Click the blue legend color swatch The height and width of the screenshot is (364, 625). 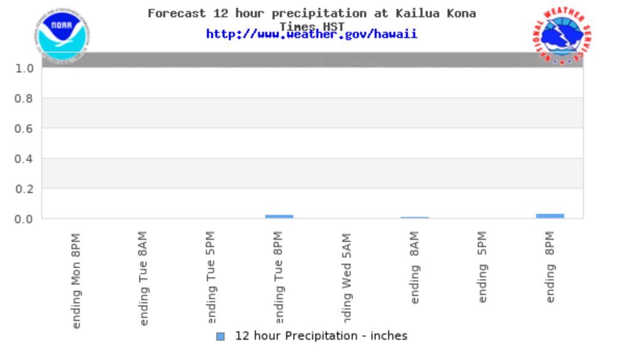coord(220,336)
